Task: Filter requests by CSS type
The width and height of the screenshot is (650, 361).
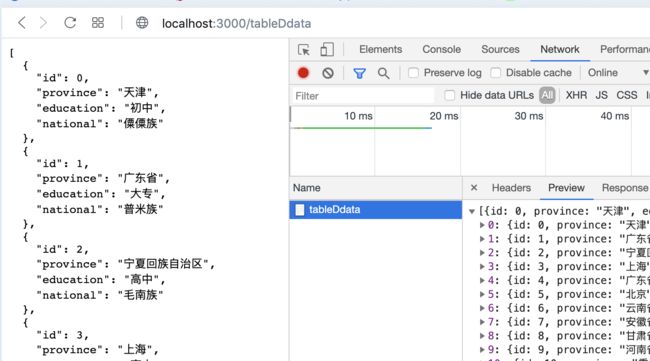Action: pyautogui.click(x=627, y=95)
